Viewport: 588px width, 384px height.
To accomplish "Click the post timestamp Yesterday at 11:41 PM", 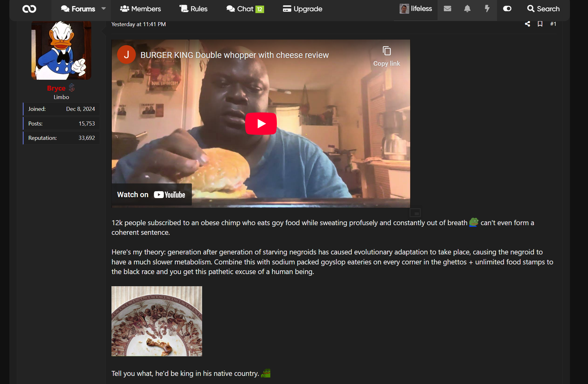I will pos(139,24).
